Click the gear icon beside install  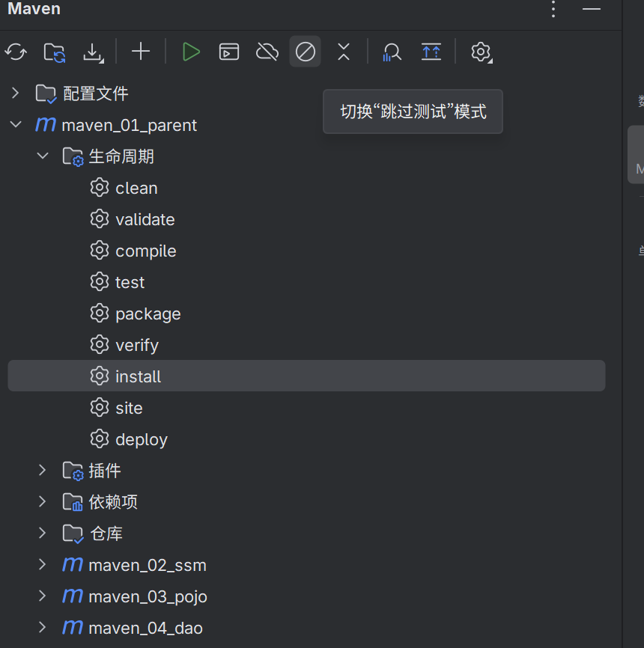(x=100, y=376)
